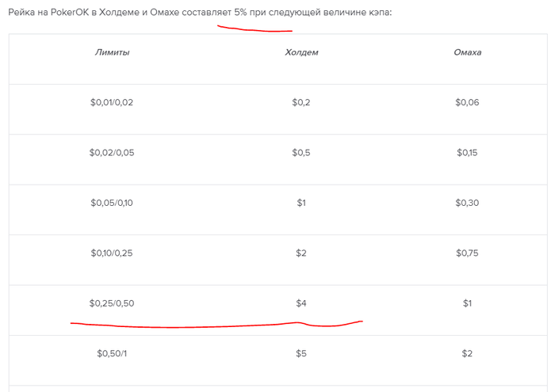555x392 pixels.
Task: Click the Holdem cap value $0,2
Action: (301, 102)
